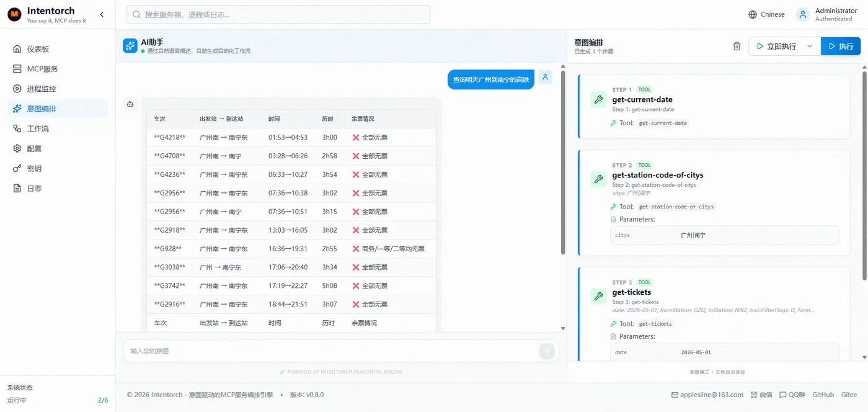Image resolution: width=868 pixels, height=412 pixels.
Task: Select the Step 1 get-current-date card
Action: pos(714,106)
